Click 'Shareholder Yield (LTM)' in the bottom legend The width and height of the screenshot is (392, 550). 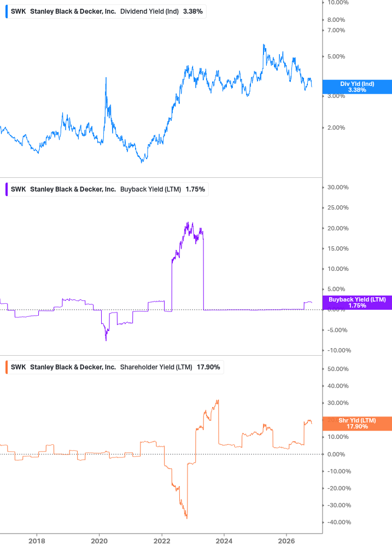[x=156, y=367]
